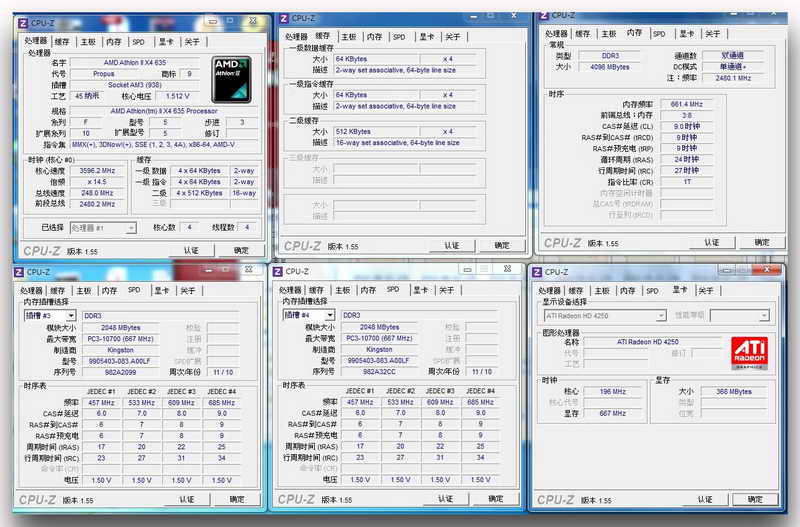Screen dimensions: 800x527
Task: Click the CPU-Z title icon in the graphics window
Action: 537,272
